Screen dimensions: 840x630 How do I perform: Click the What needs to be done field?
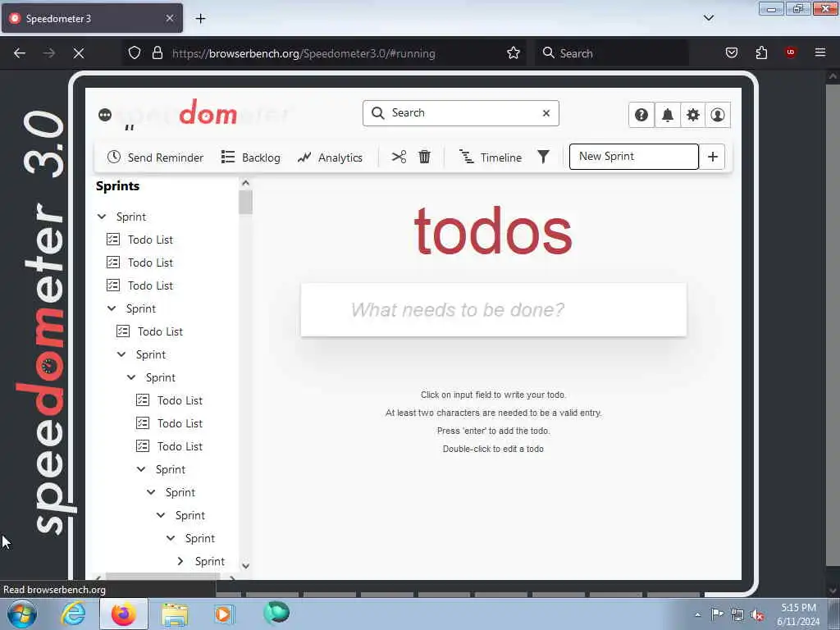point(493,309)
